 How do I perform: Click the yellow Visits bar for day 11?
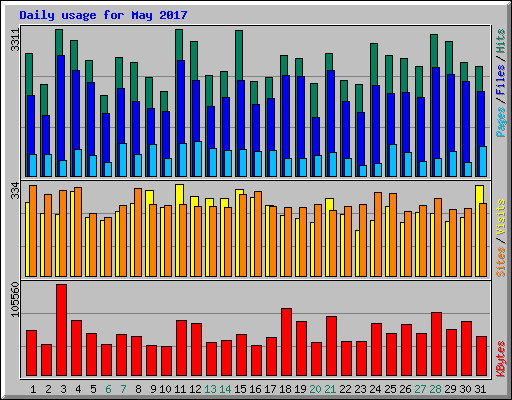179,194
